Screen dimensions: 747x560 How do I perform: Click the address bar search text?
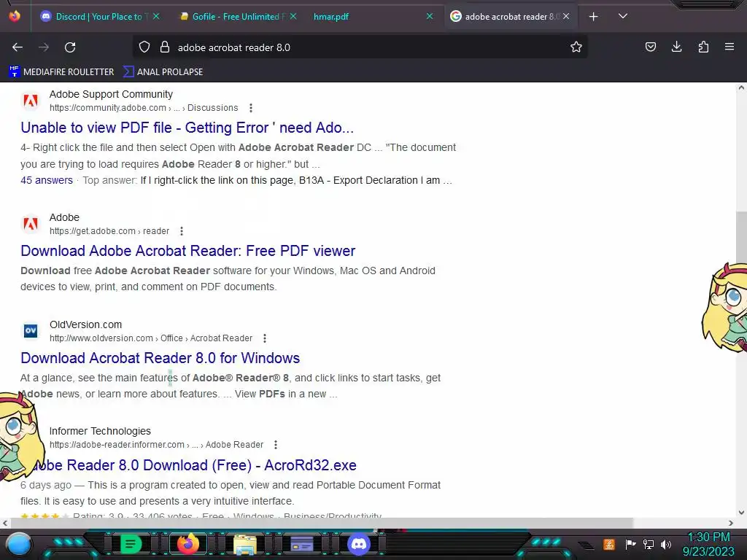(234, 47)
